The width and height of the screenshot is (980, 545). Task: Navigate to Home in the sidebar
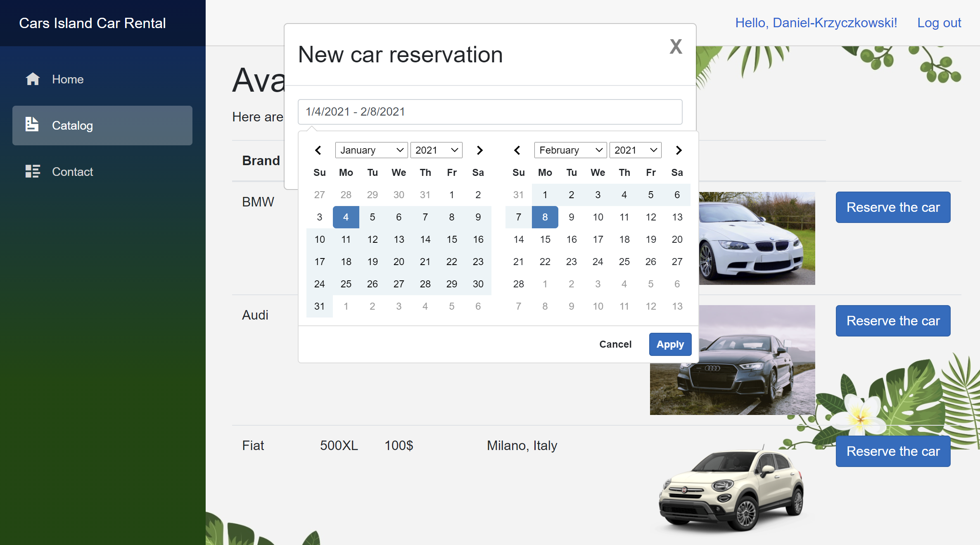coord(68,79)
